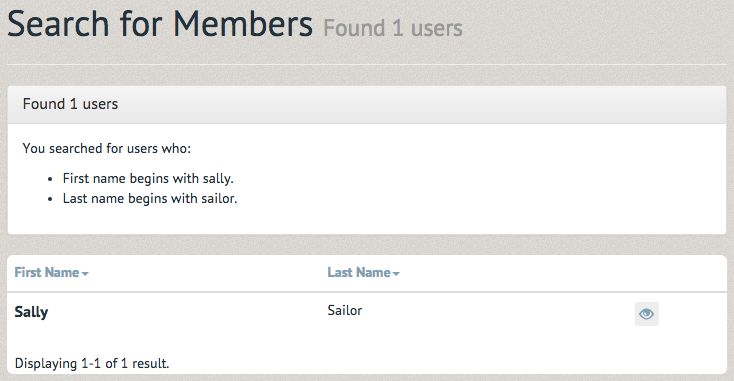The height and width of the screenshot is (381, 734).
Task: Sort results by Last Name header
Action: point(359,272)
